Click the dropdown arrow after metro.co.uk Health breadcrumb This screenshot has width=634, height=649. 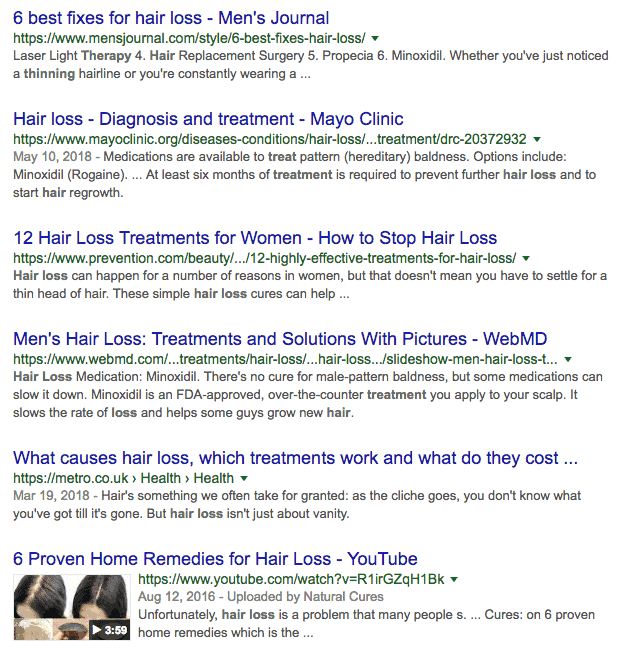pyautogui.click(x=244, y=478)
